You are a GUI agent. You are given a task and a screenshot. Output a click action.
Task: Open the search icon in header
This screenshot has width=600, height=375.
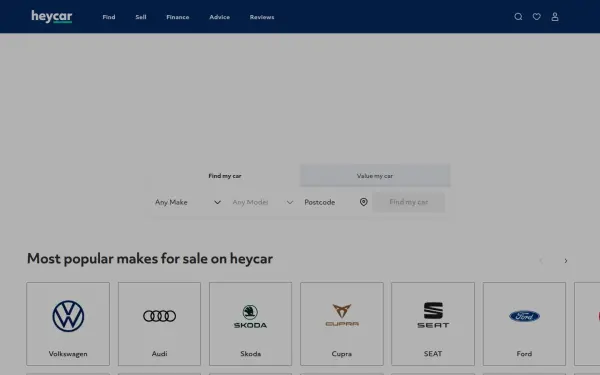[518, 16]
